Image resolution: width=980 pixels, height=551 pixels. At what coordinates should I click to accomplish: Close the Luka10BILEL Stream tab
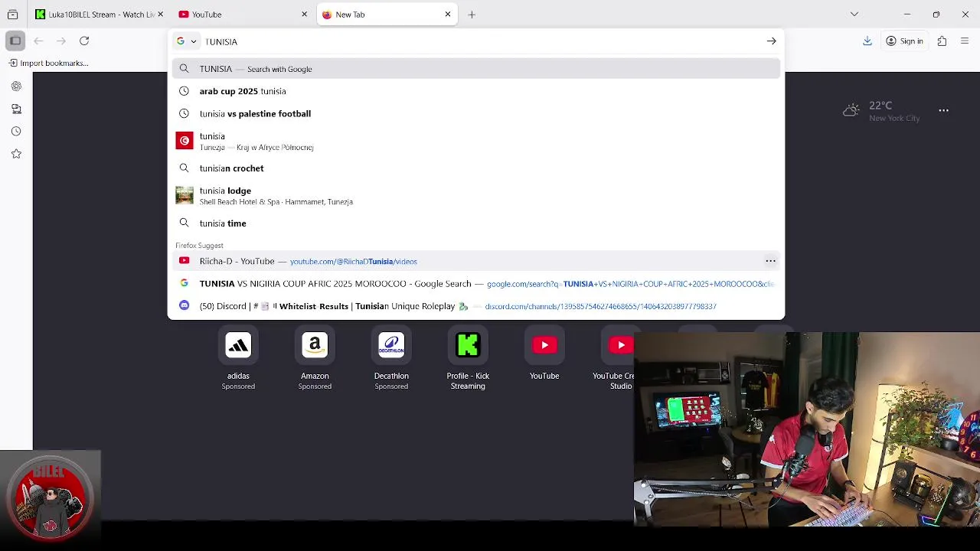160,15
